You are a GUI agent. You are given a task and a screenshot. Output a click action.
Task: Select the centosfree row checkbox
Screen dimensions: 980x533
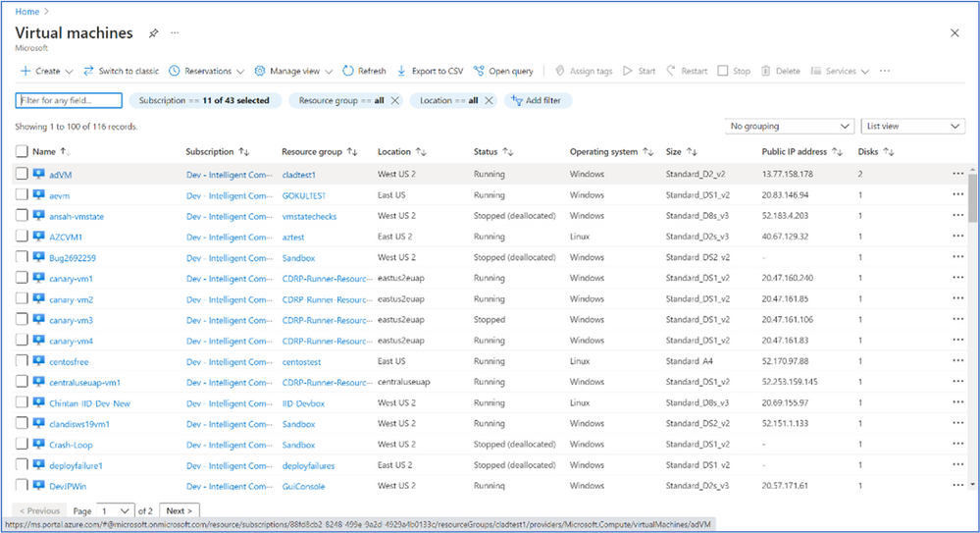coord(22,361)
